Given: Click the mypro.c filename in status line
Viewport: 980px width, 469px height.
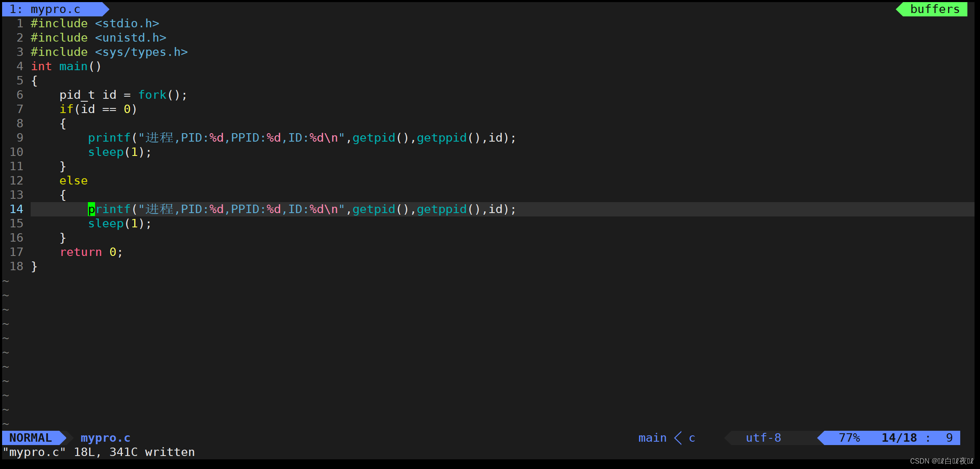Looking at the screenshot, I should [106, 438].
